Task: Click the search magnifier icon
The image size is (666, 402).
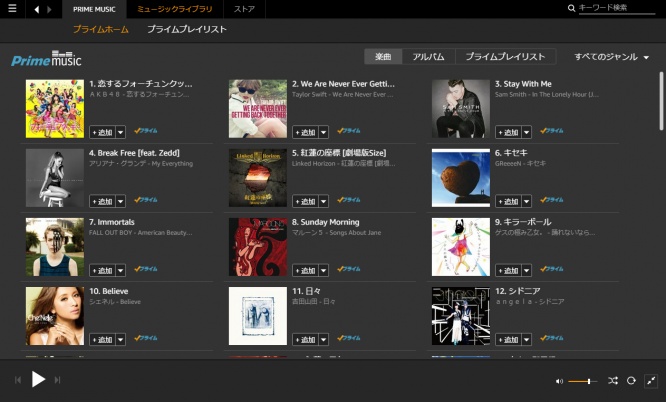Action: pyautogui.click(x=571, y=8)
